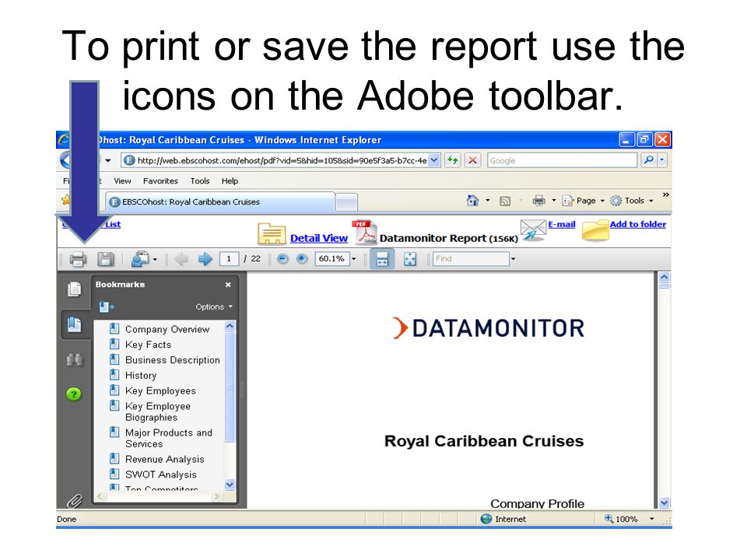Go to next page with blue right arrow

tap(205, 259)
